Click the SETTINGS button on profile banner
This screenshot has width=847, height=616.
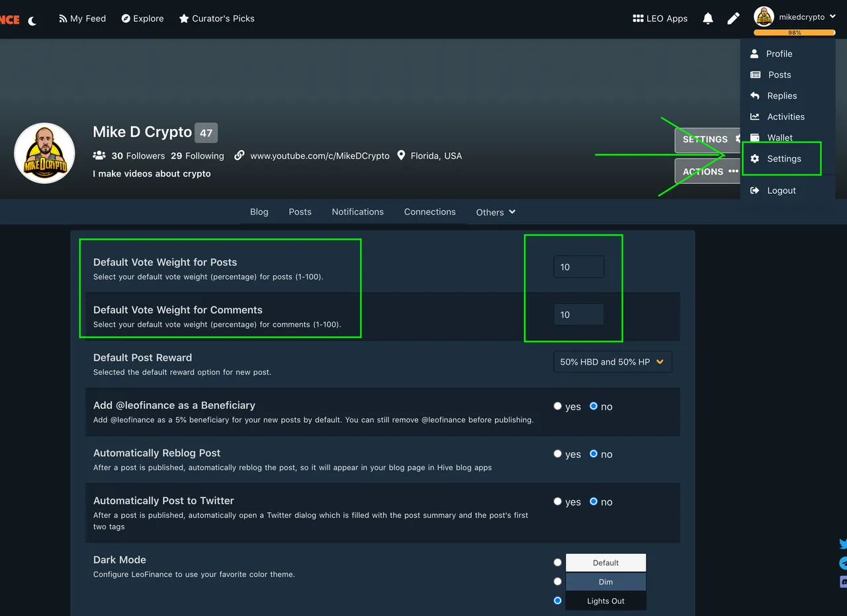(708, 140)
